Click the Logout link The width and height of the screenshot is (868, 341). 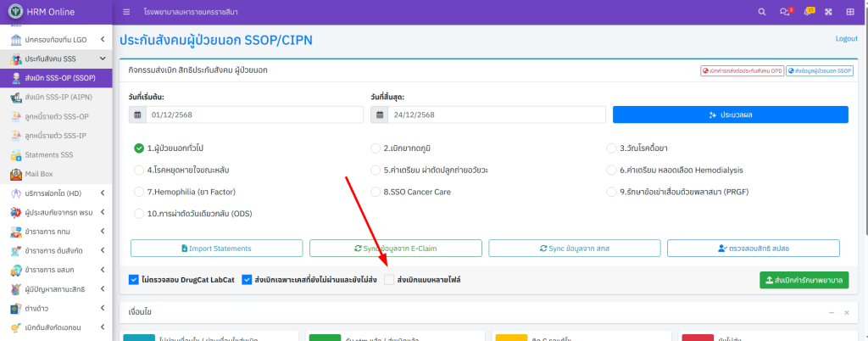pyautogui.click(x=846, y=39)
